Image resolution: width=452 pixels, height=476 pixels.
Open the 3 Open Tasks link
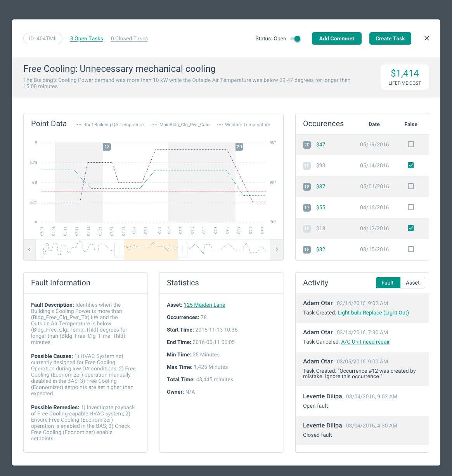(87, 39)
